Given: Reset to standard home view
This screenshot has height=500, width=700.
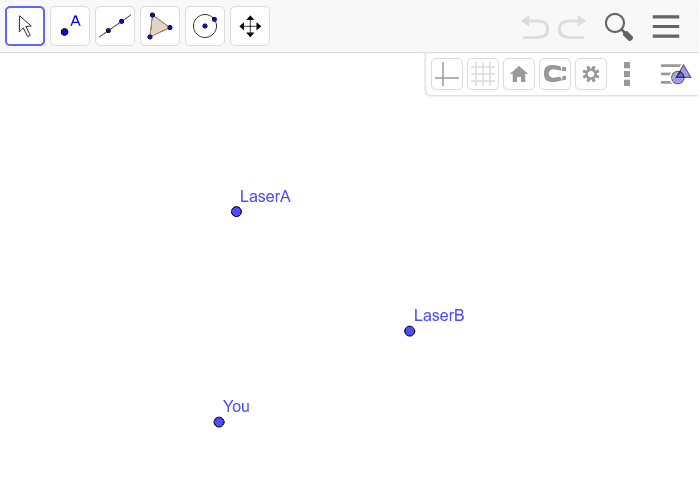Looking at the screenshot, I should tap(519, 74).
